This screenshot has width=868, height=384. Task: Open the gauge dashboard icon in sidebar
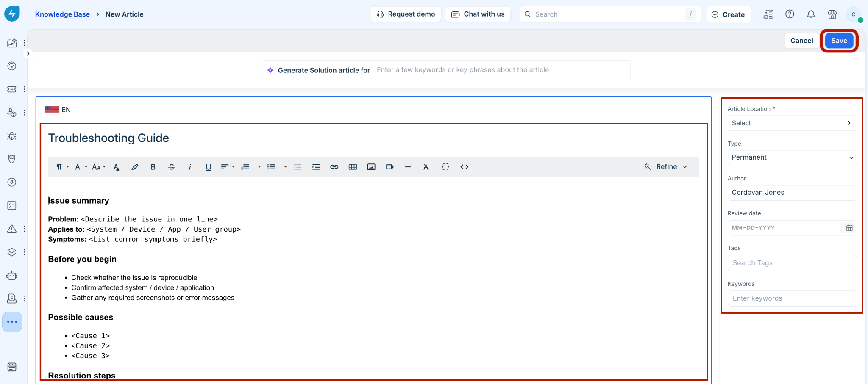tap(12, 66)
